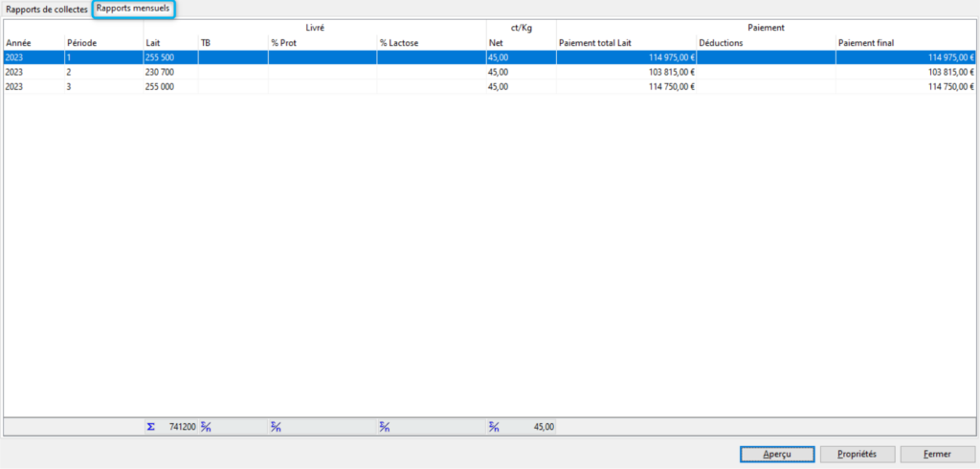This screenshot has width=980, height=469.
Task: Click the Livré group header
Action: (x=315, y=28)
